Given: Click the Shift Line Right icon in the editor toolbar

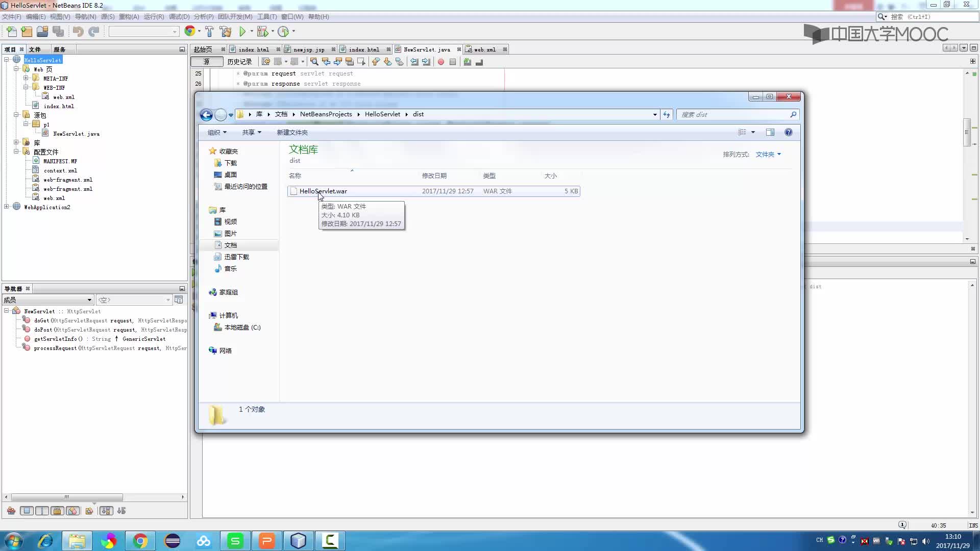Looking at the screenshot, I should (426, 62).
